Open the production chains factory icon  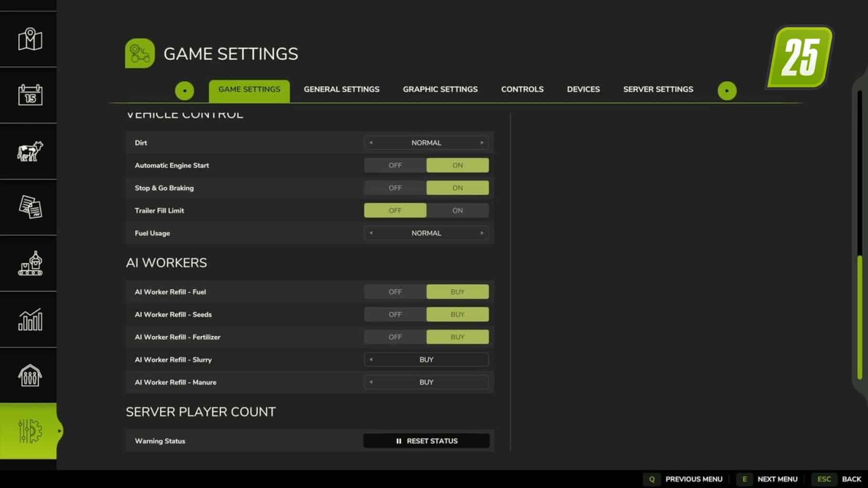pos(30,263)
